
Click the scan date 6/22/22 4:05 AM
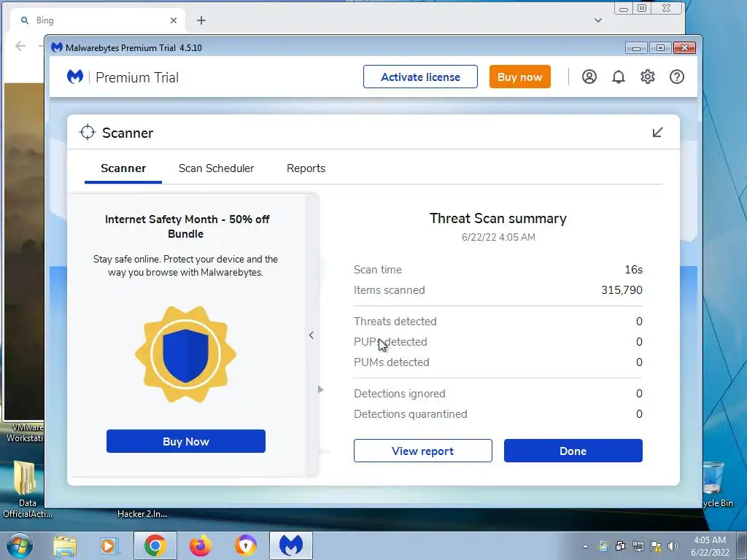pos(498,237)
